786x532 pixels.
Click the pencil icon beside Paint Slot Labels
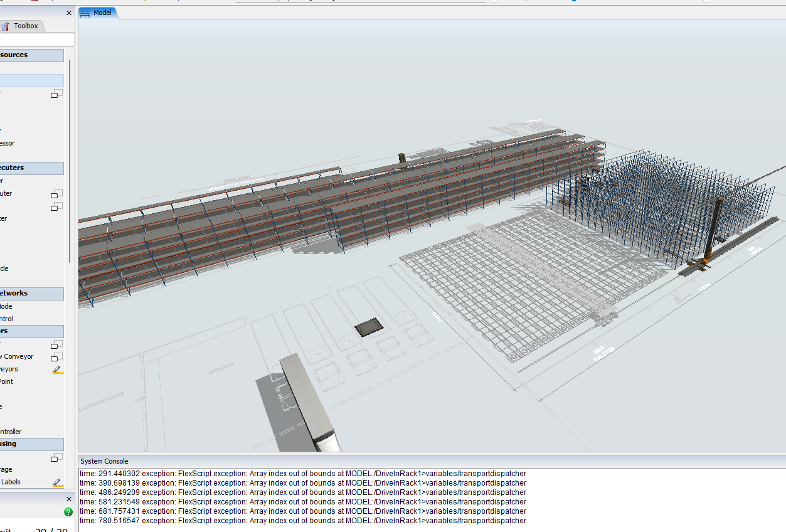[x=58, y=482]
